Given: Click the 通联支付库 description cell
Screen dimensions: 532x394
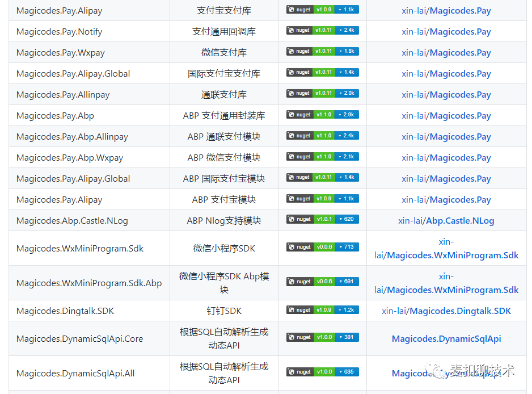Looking at the screenshot, I should pos(224,95).
